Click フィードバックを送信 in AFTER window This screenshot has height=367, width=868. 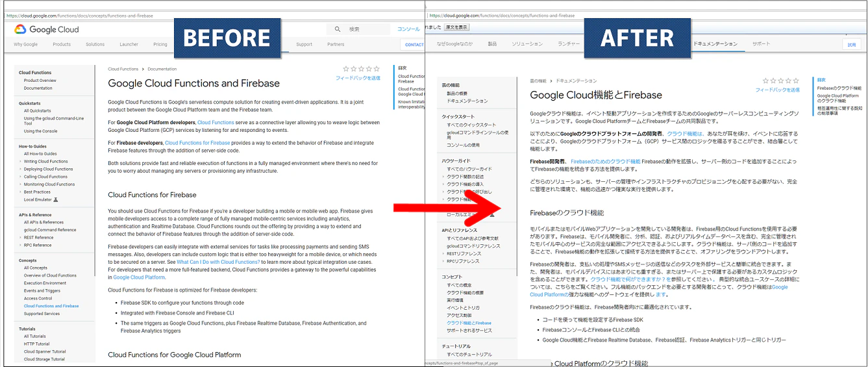778,90
